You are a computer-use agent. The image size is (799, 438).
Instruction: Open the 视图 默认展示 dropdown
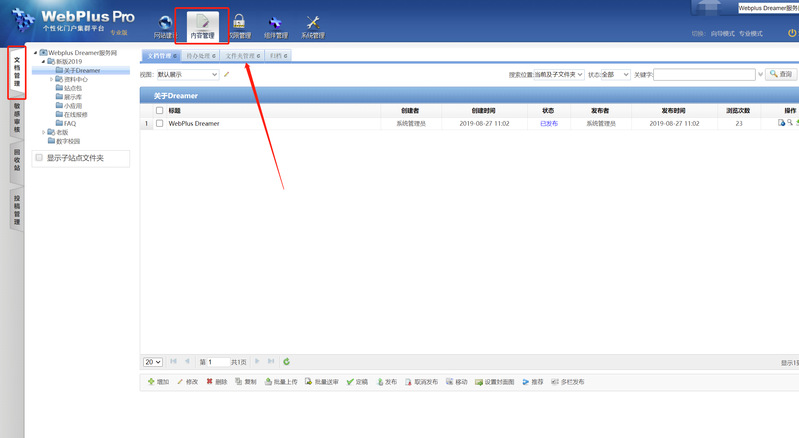tap(187, 74)
